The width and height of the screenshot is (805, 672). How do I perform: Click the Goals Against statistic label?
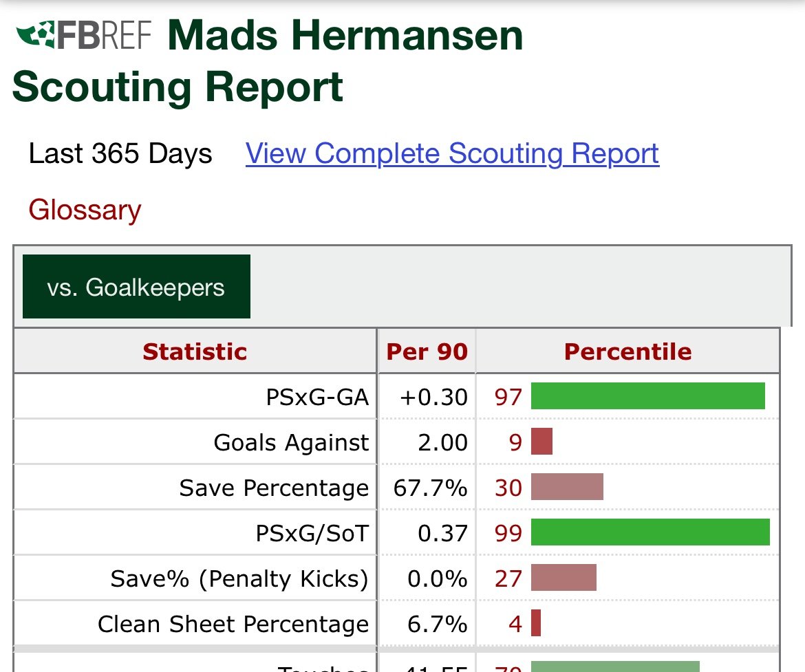click(291, 442)
